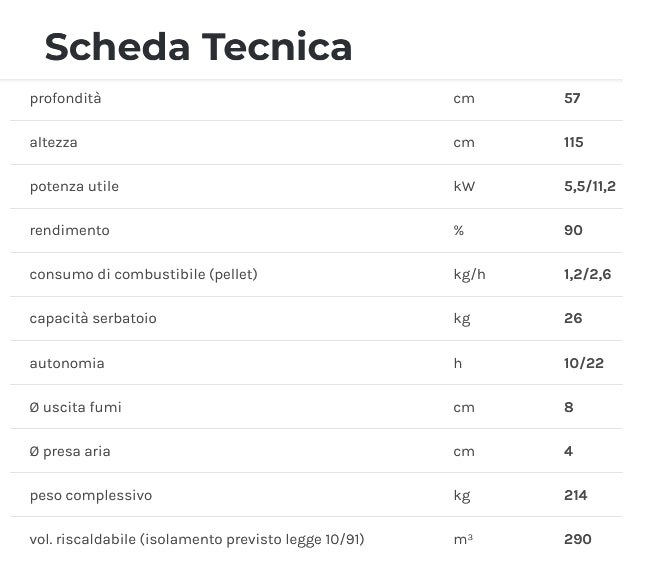The image size is (652, 582).
Task: Click the potenza utile label
Action: pos(74,186)
